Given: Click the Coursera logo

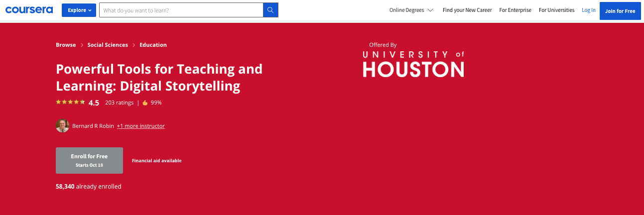Looking at the screenshot, I should pos(29,10).
